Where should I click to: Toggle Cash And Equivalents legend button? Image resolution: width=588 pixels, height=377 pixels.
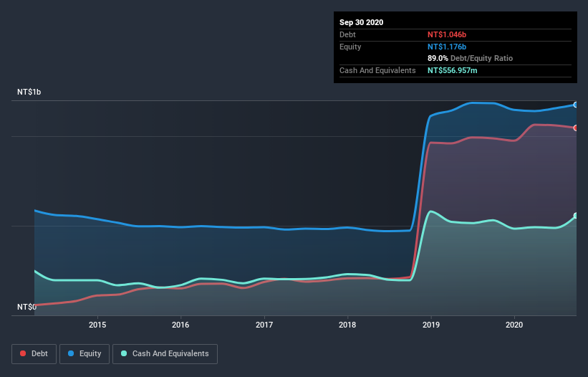coord(165,354)
